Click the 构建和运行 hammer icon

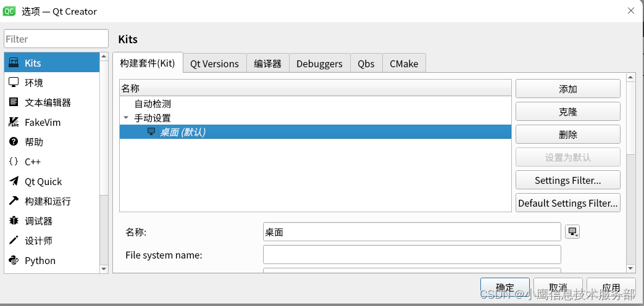point(14,201)
